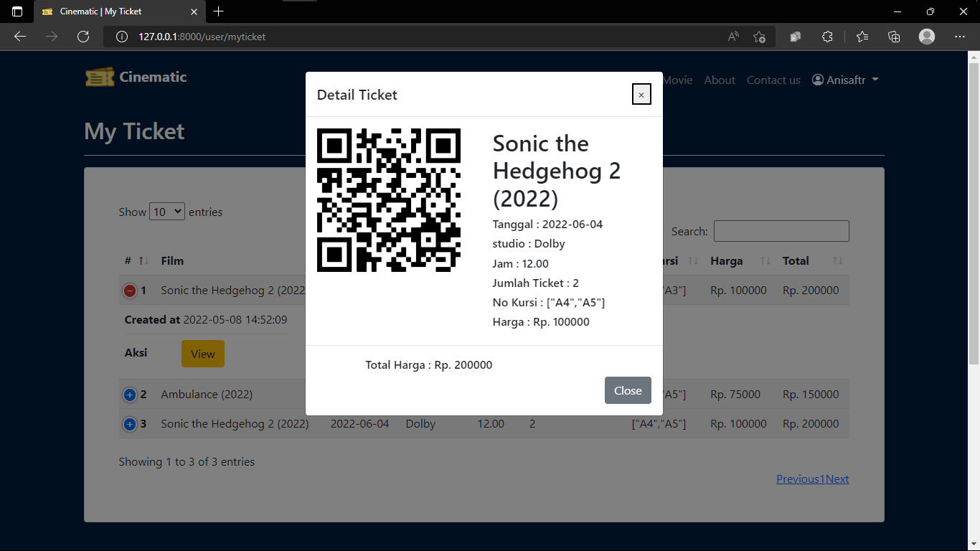980x551 pixels.
Task: Open the Contact us page link
Action: point(773,80)
